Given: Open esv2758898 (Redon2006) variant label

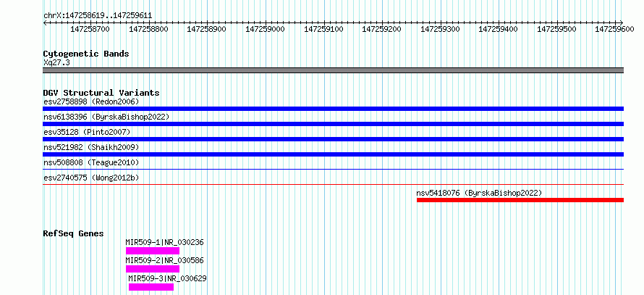Looking at the screenshot, I should pos(91,101).
